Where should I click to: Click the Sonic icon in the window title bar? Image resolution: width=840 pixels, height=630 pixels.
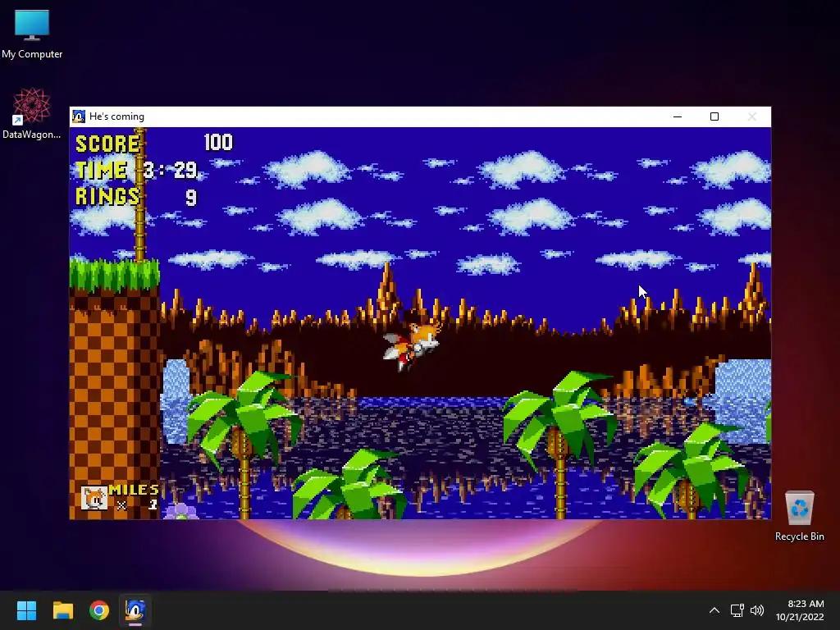click(x=79, y=116)
